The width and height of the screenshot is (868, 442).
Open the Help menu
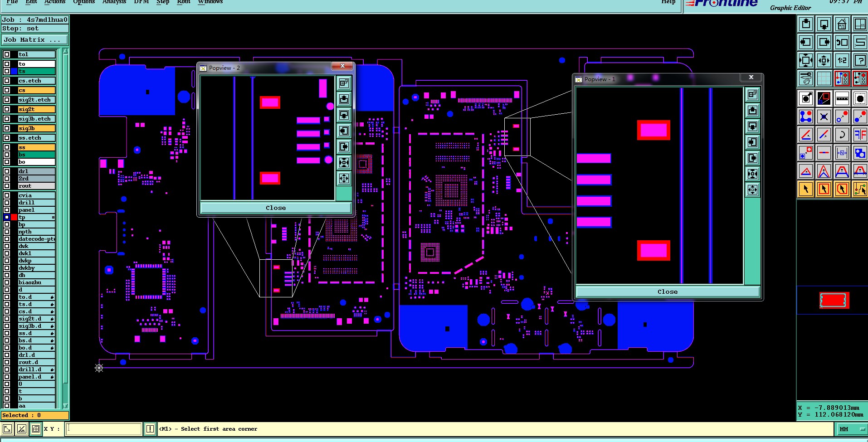click(x=668, y=2)
